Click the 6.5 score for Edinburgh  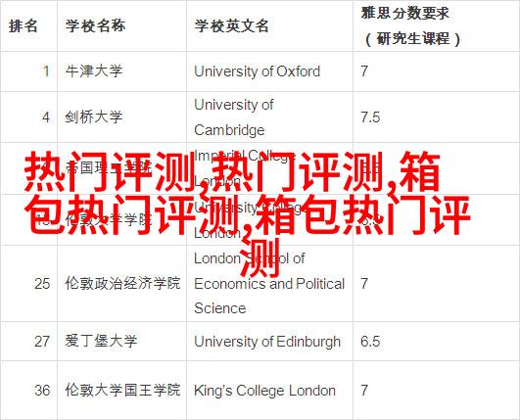coord(370,342)
